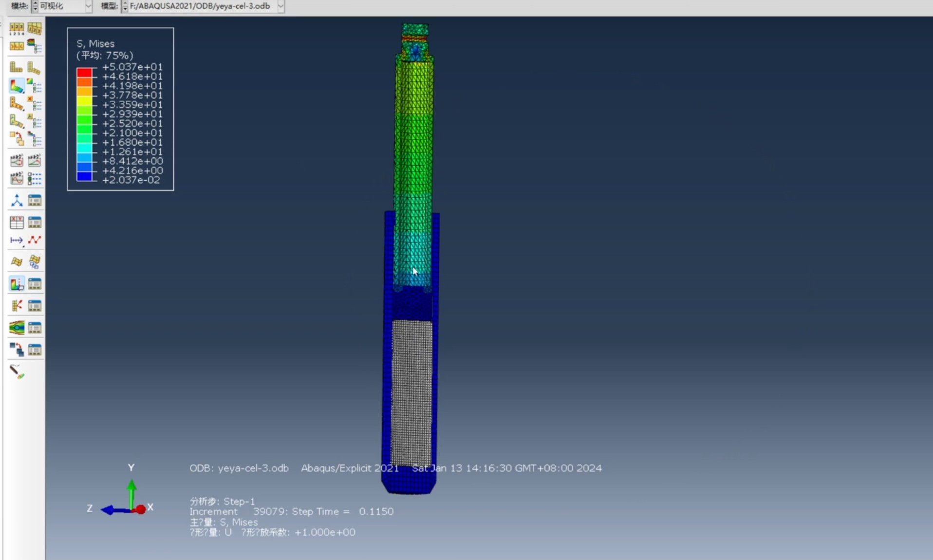Click the 模型 stepper arrows
933x560 pixels.
(125, 6)
